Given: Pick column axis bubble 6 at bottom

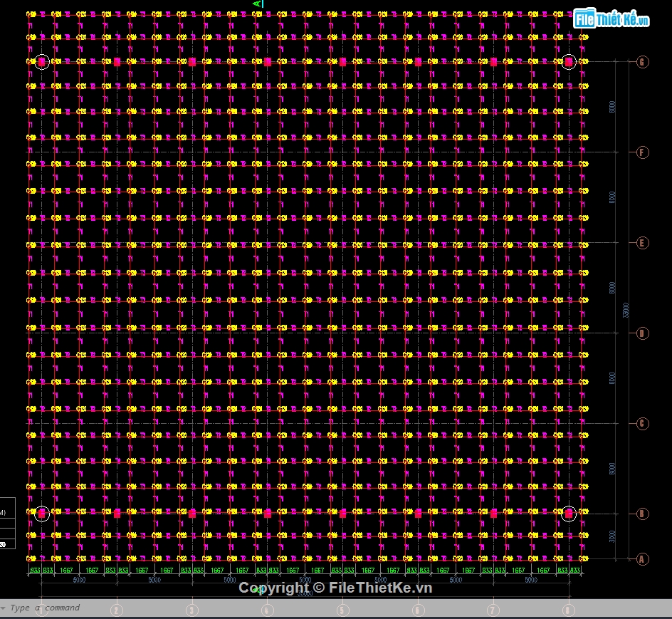Looking at the screenshot, I should 418,610.
